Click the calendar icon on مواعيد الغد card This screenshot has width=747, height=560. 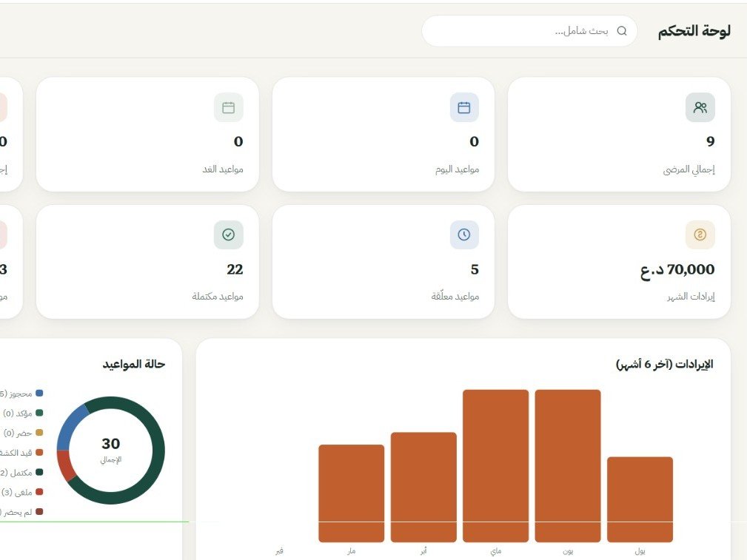pyautogui.click(x=228, y=107)
